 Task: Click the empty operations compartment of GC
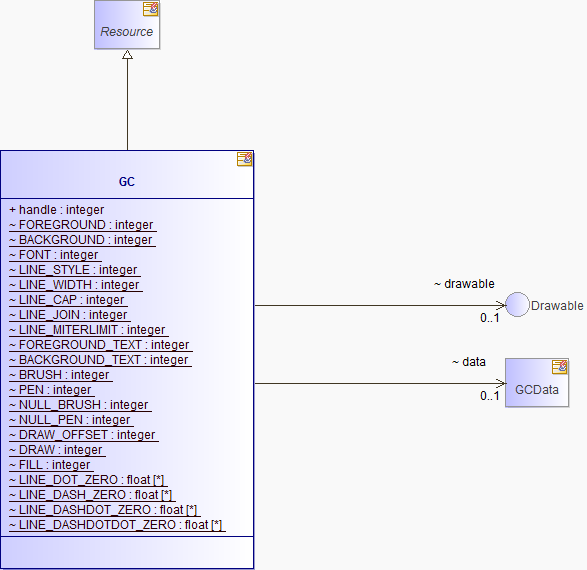(127, 552)
